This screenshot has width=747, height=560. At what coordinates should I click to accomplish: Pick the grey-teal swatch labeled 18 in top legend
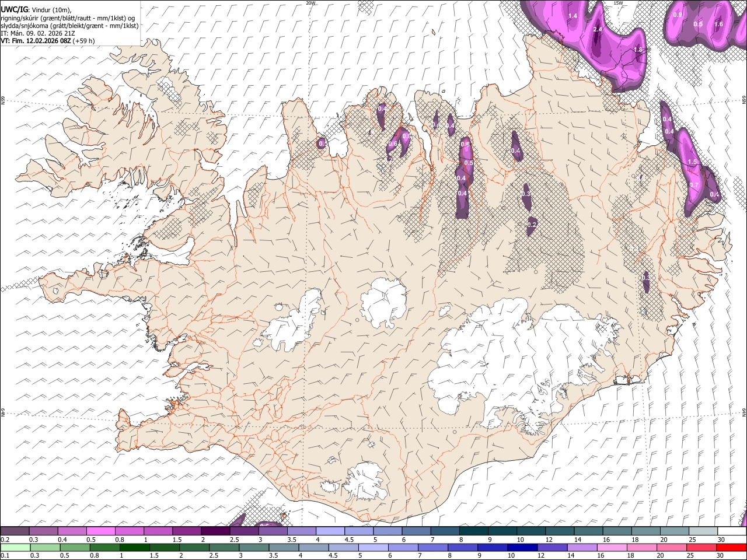pyautogui.click(x=646, y=531)
